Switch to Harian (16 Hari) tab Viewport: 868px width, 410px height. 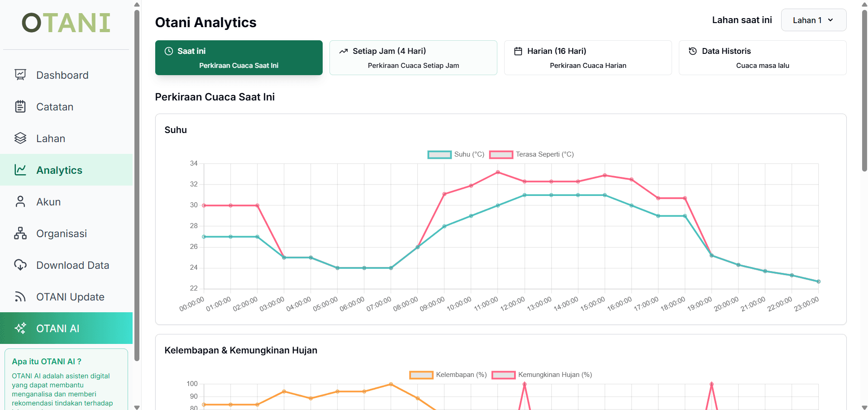click(587, 57)
